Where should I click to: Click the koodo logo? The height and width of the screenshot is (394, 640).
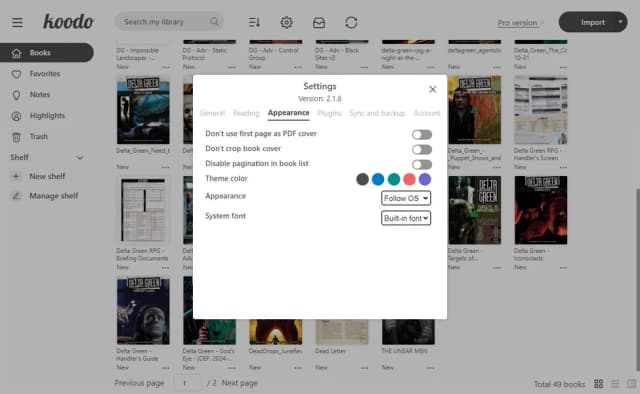(69, 22)
